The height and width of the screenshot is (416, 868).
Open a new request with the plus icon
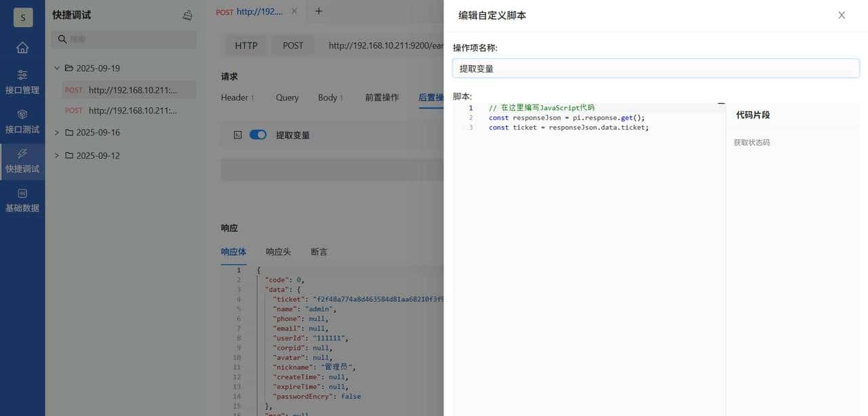pyautogui.click(x=318, y=11)
